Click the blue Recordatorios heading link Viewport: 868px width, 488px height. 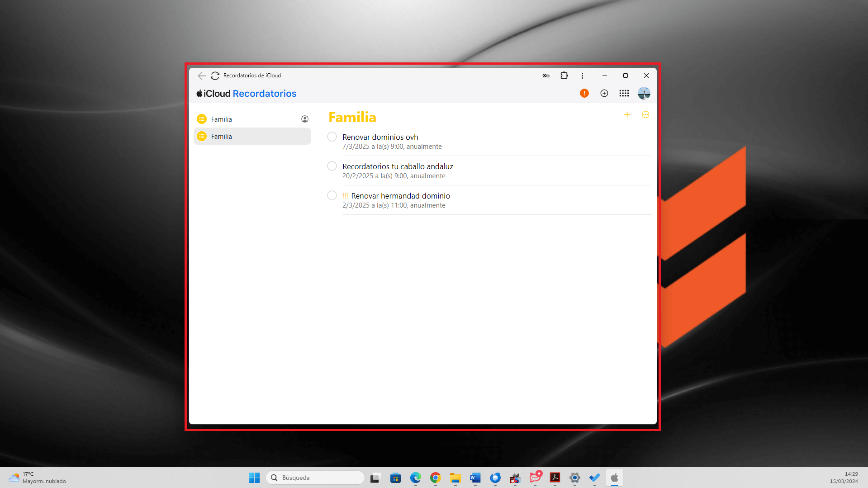265,94
